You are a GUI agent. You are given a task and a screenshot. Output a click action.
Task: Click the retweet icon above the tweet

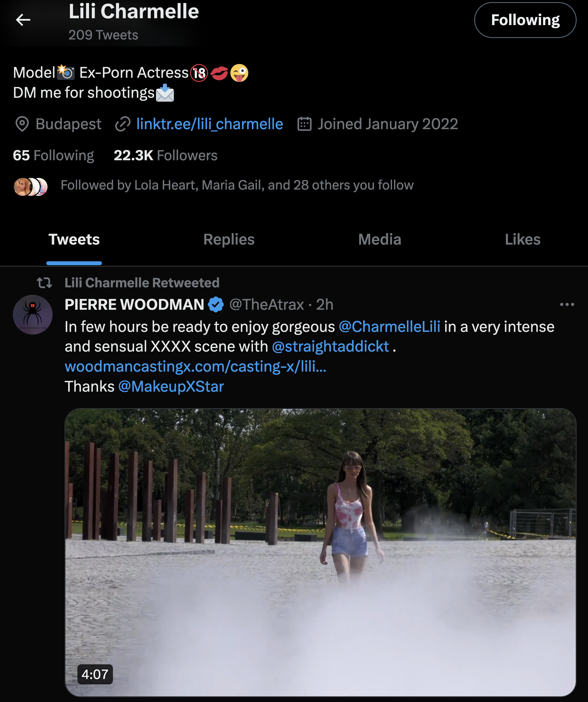(x=45, y=283)
